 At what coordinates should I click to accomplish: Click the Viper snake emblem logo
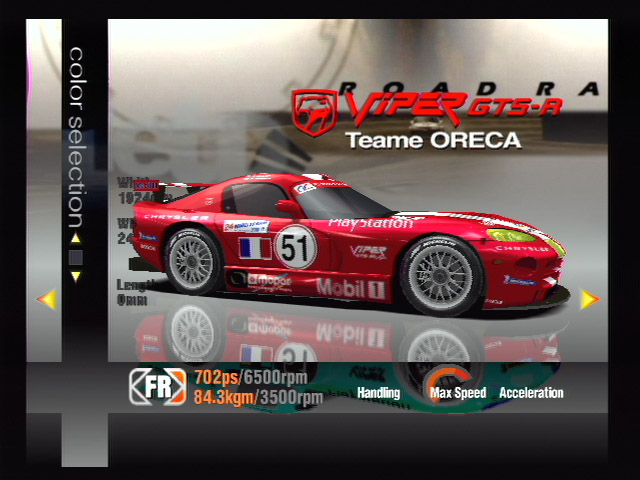click(316, 112)
